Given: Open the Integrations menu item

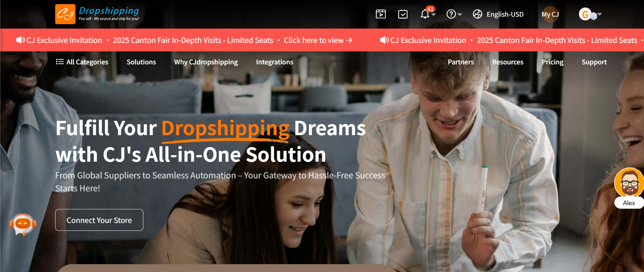Looking at the screenshot, I should (274, 62).
